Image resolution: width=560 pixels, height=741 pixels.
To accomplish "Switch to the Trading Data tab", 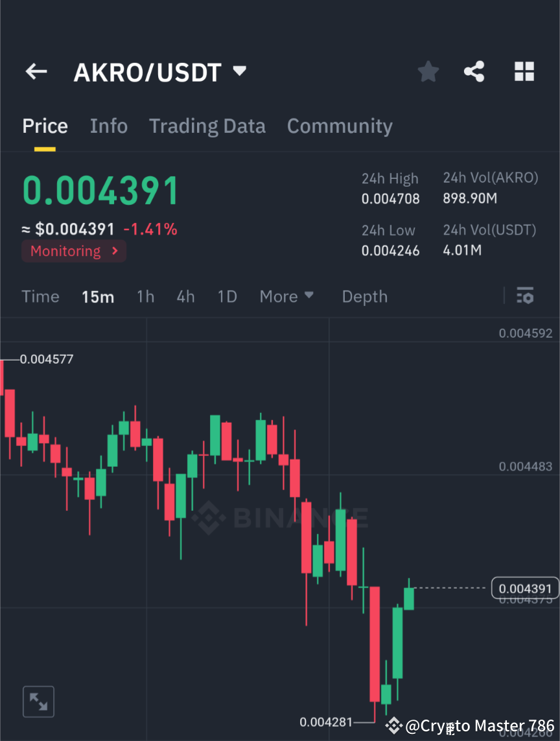I will 207,126.
